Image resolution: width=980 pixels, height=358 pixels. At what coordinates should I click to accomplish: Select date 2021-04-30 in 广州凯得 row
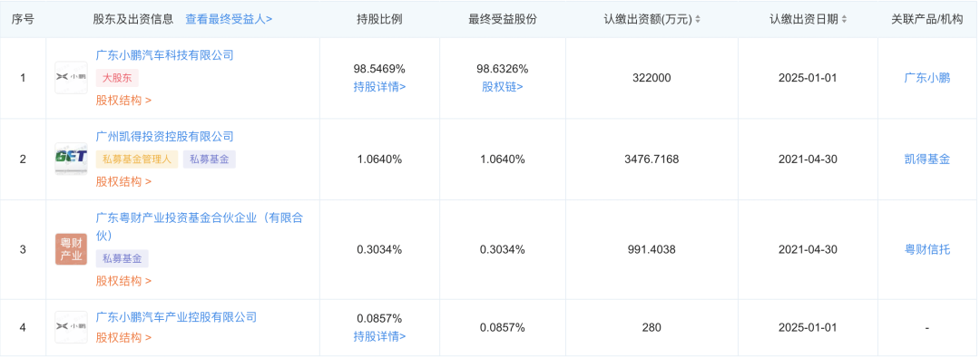coord(808,160)
